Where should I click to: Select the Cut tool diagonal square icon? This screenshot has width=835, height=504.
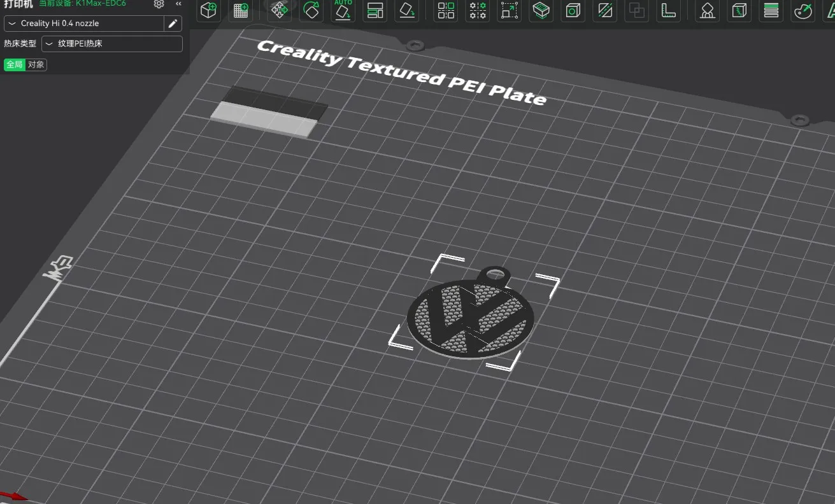(605, 10)
